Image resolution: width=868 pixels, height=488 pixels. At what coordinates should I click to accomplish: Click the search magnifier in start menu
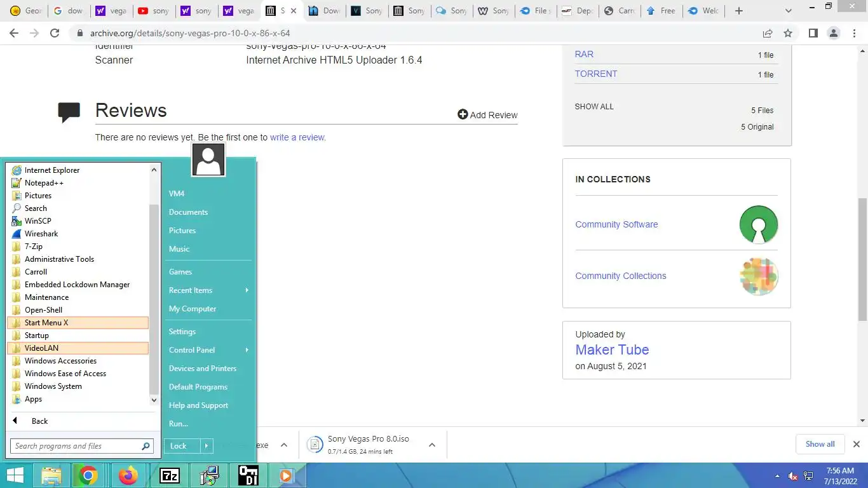(146, 446)
